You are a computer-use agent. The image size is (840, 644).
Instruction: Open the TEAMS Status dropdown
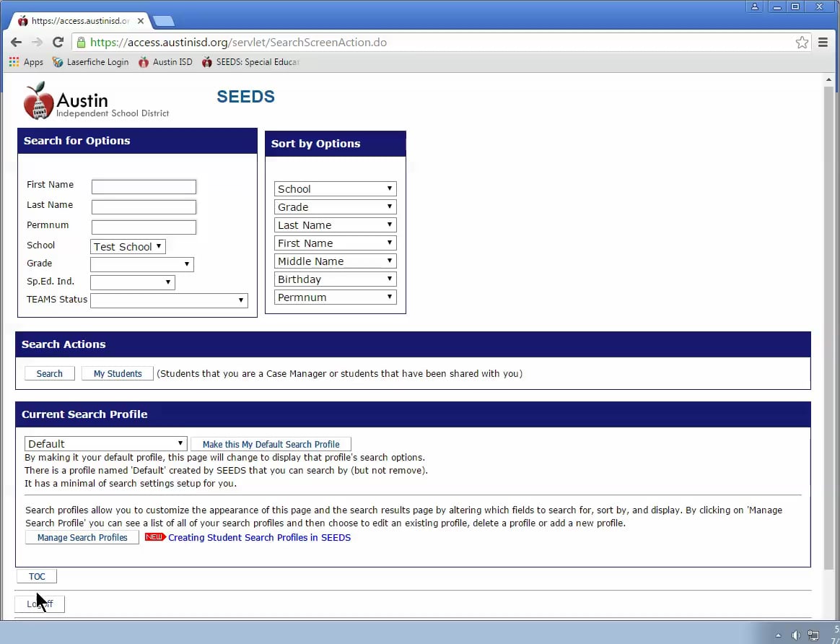click(170, 300)
